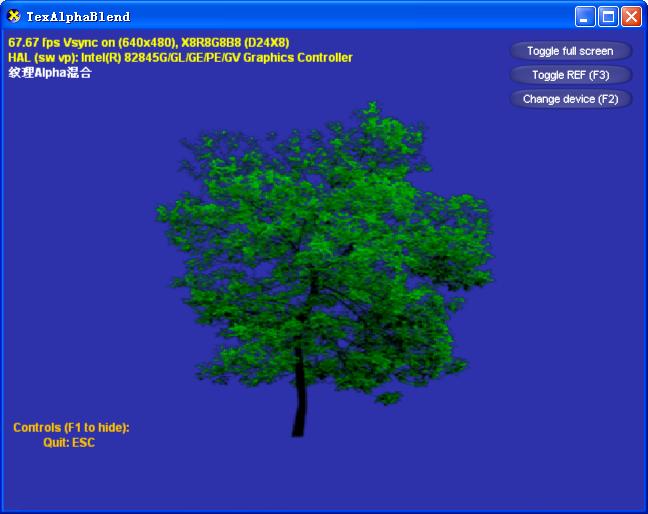The image size is (648, 514).
Task: Click the TexAlphaBlend title text
Action: [x=78, y=17]
